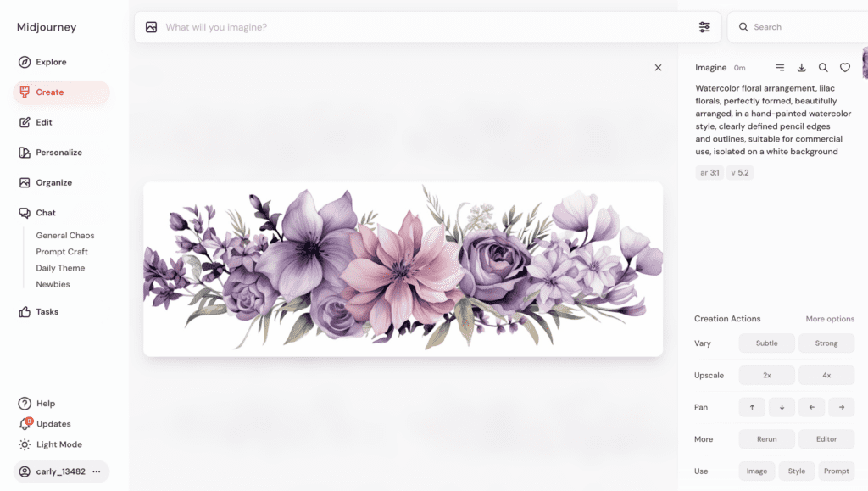Click the Vary Subtle button
868x491 pixels.
click(766, 343)
